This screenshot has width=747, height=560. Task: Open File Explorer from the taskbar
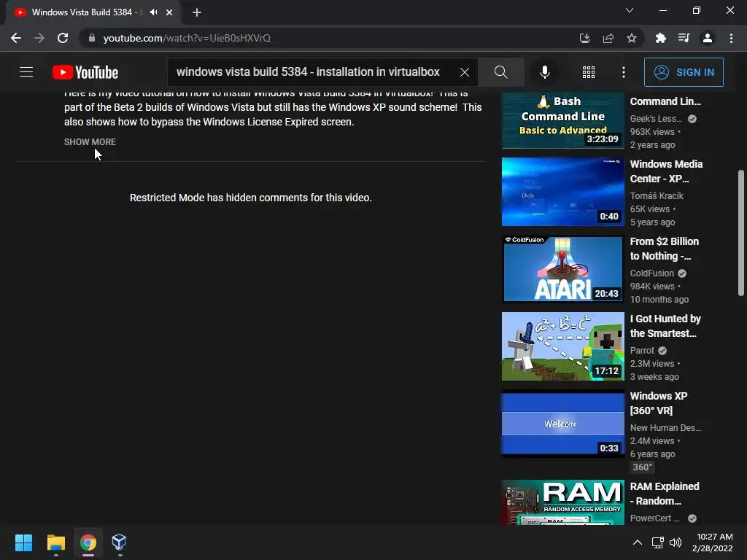pyautogui.click(x=55, y=542)
